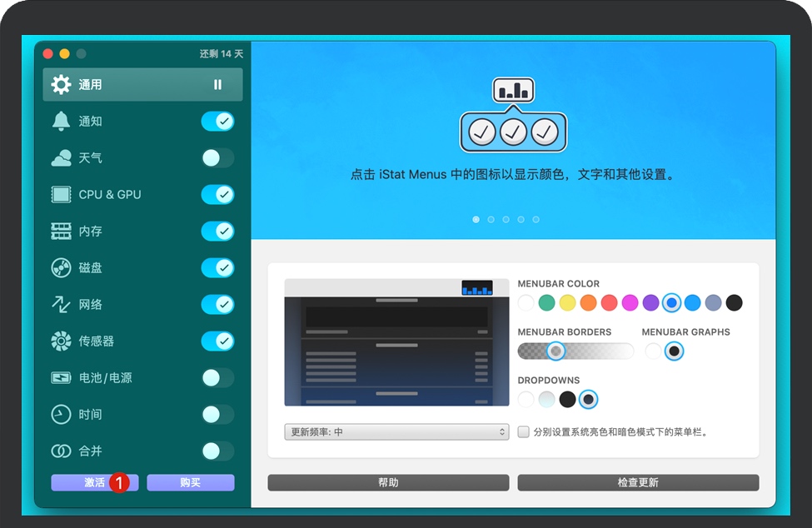
Task: Select black Dropdowns theme swatch
Action: tap(568, 399)
